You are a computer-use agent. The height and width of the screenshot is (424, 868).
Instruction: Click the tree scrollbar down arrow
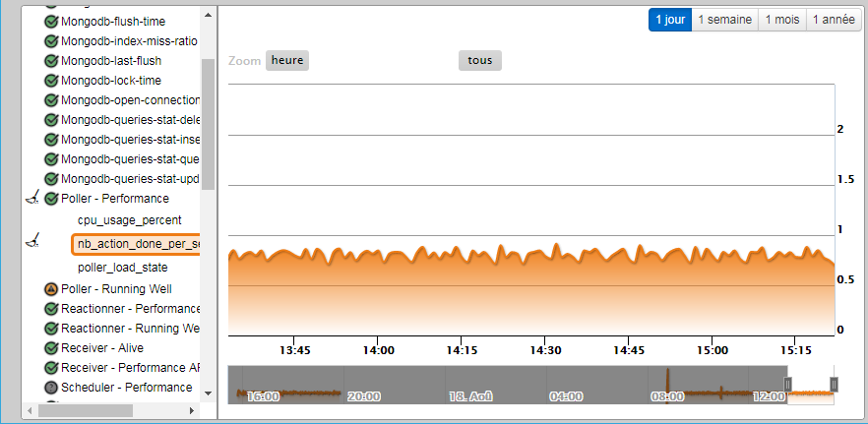pyautogui.click(x=209, y=394)
